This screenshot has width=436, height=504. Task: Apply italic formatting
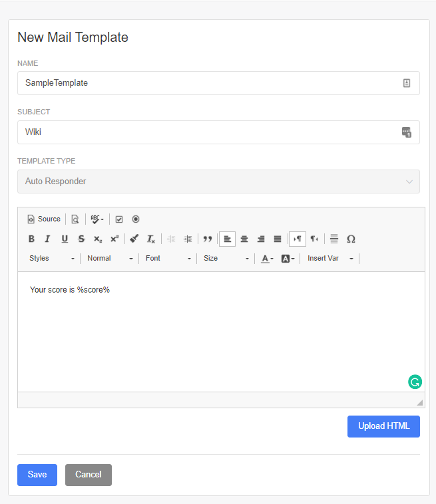(x=47, y=239)
